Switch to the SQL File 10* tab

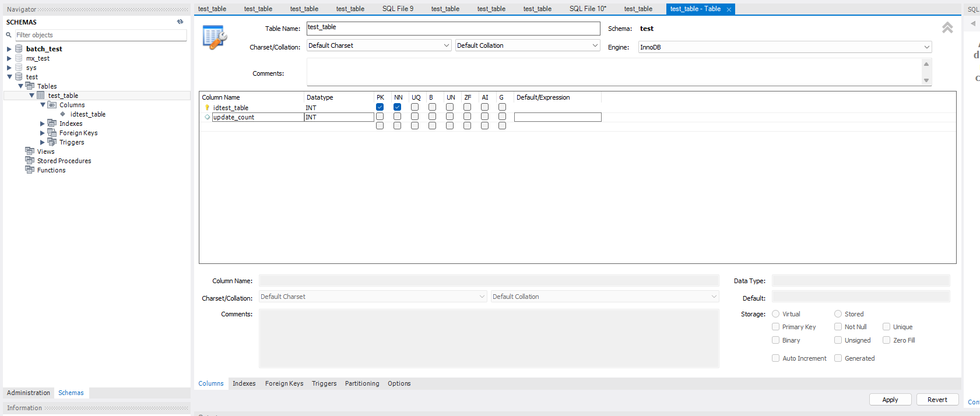588,9
